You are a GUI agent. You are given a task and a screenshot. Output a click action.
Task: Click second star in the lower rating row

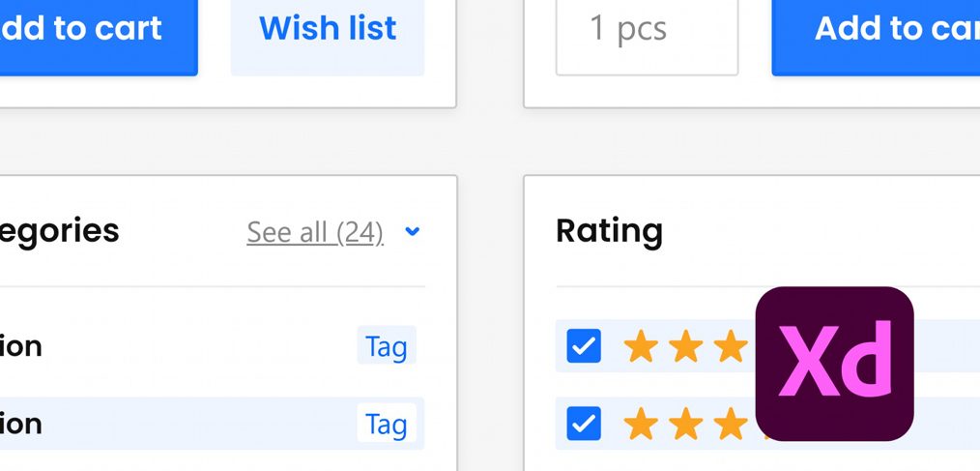pos(685,424)
